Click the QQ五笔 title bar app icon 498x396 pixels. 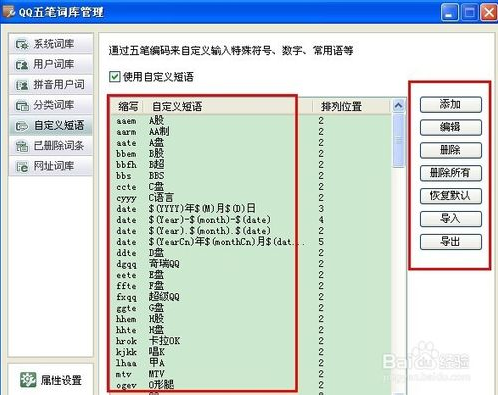(x=9, y=12)
